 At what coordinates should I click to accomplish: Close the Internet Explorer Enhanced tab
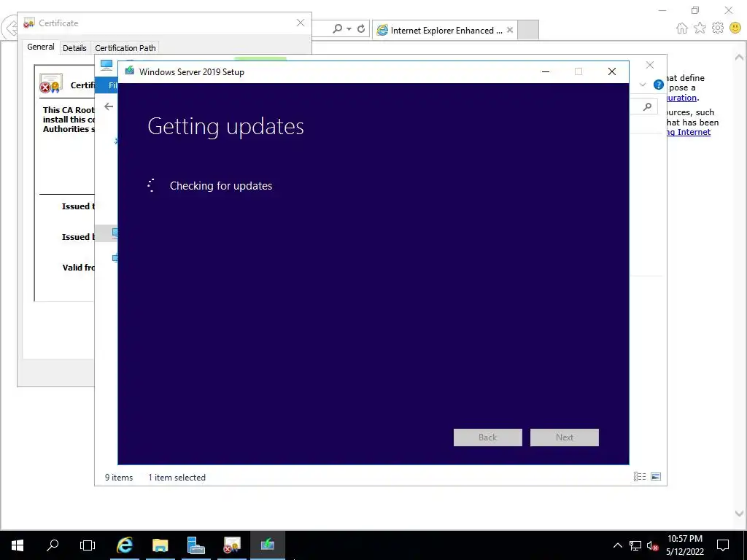click(510, 30)
